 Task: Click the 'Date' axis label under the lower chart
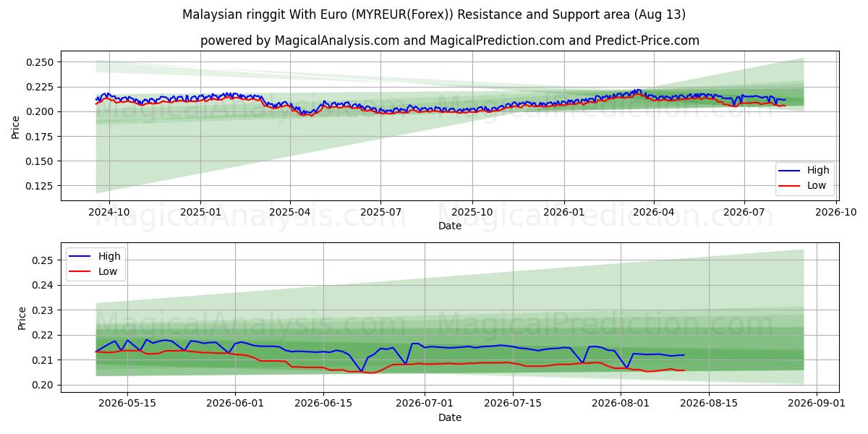(x=449, y=417)
